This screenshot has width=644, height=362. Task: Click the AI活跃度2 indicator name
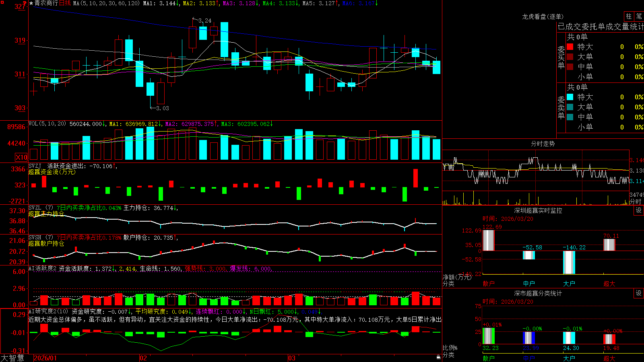point(42,269)
